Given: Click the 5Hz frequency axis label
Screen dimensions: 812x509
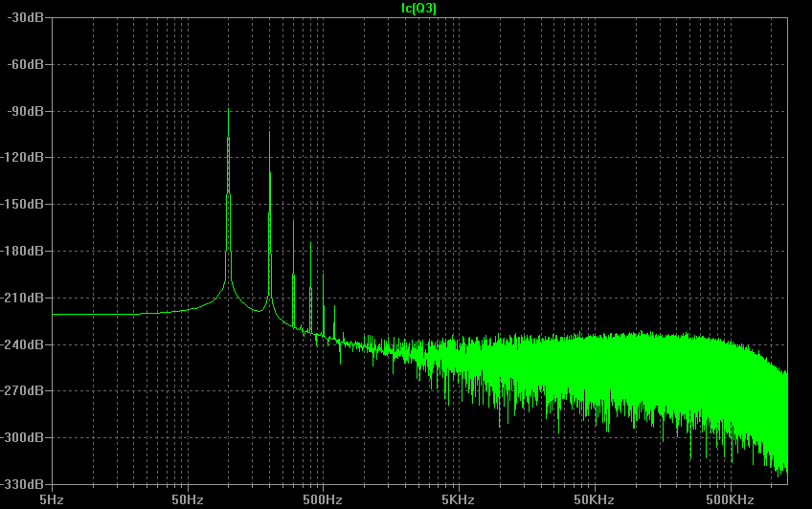Looking at the screenshot, I should (52, 499).
